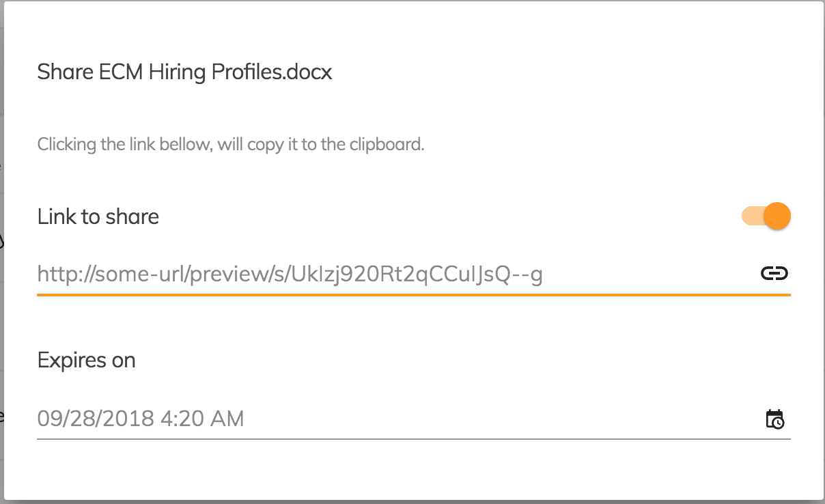Click the 4:20 AM time text
This screenshot has width=825, height=504.
(202, 419)
